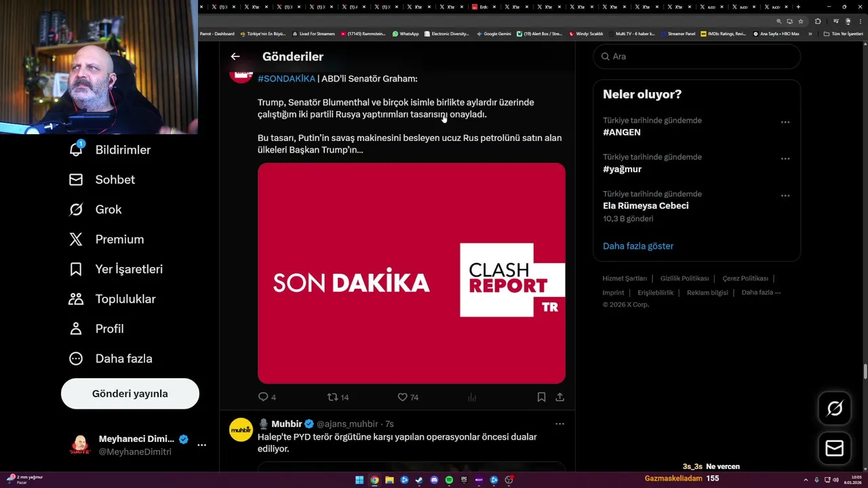Open the SON DAKIKA post image
The width and height of the screenshot is (868, 488).
[412, 273]
